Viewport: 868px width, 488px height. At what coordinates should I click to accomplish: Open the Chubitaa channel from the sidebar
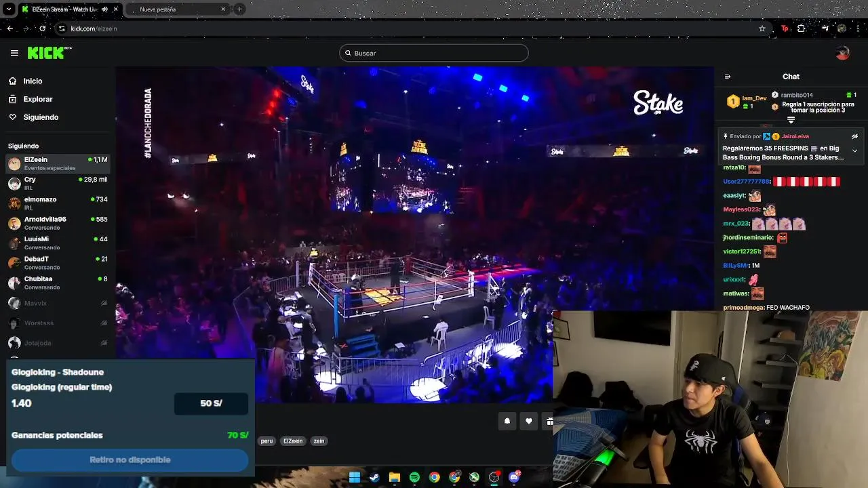click(x=58, y=283)
